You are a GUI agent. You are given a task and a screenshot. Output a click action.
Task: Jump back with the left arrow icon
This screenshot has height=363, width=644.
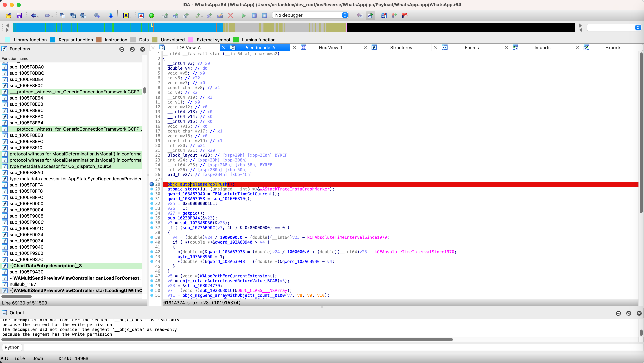click(33, 16)
